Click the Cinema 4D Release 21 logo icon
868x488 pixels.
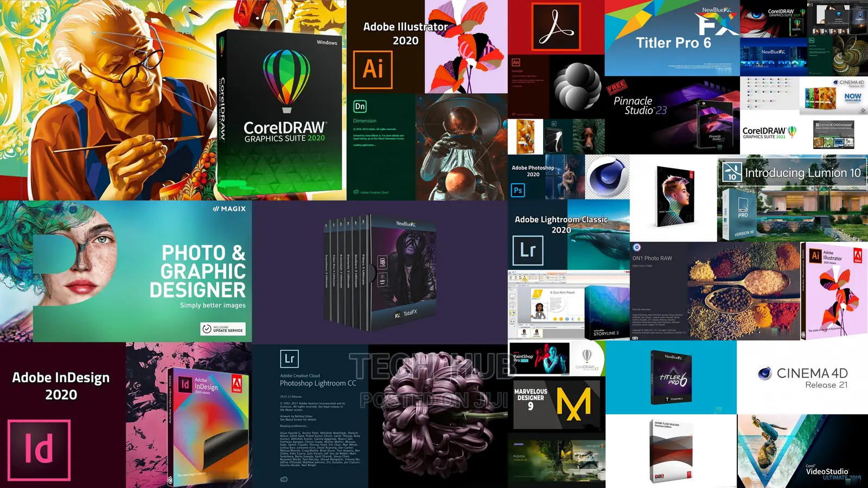[x=764, y=373]
